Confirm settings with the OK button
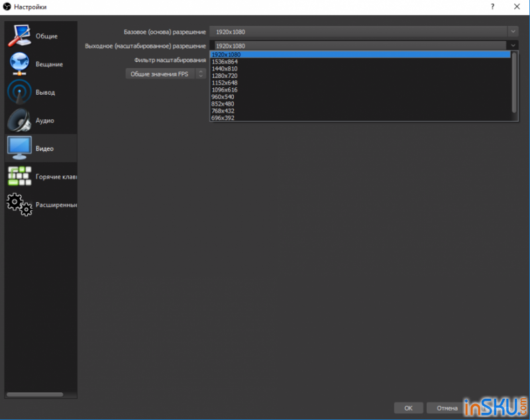530x420 pixels. 408,408
